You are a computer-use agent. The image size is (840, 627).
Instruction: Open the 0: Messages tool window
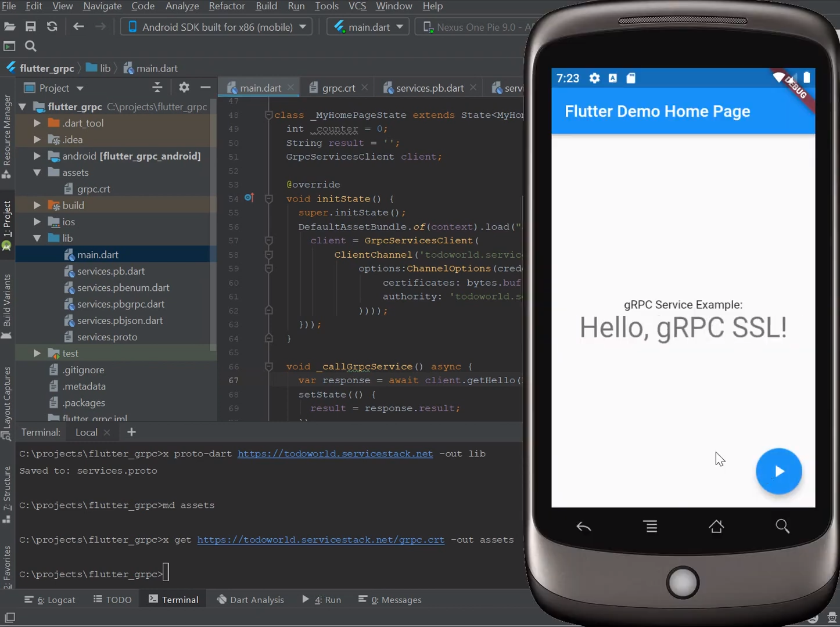(x=390, y=600)
